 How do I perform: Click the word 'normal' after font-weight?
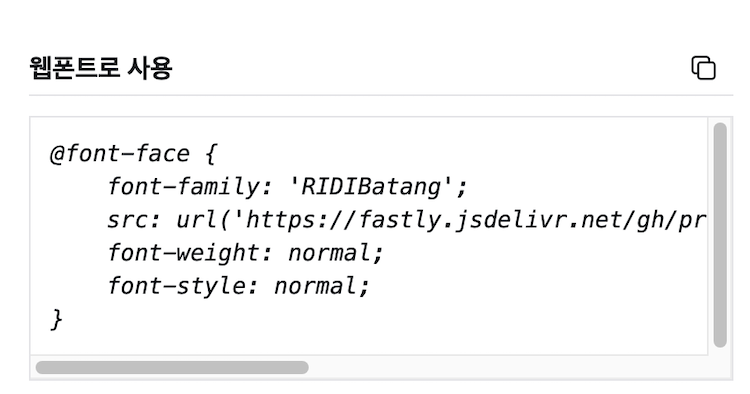(x=329, y=253)
